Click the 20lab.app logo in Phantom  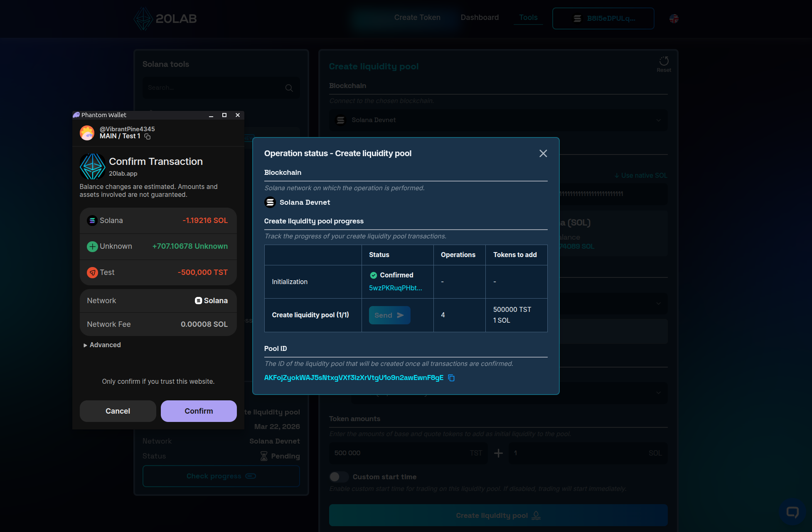pyautogui.click(x=92, y=167)
